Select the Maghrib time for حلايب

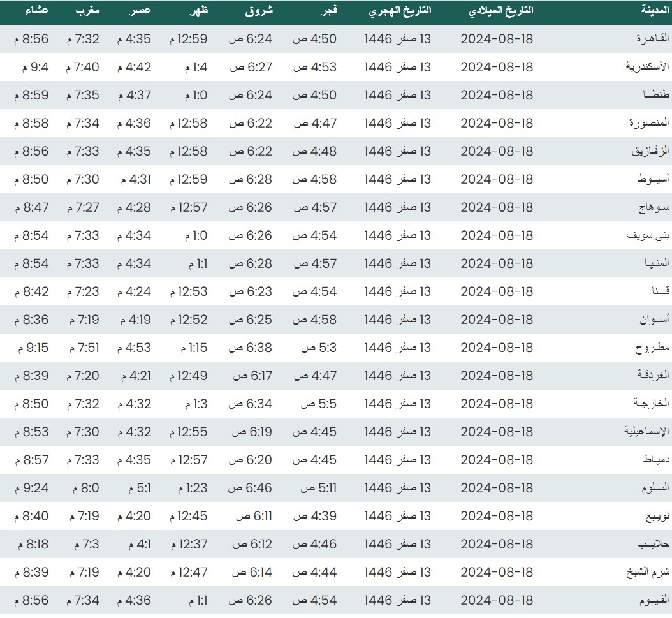pyautogui.click(x=83, y=544)
